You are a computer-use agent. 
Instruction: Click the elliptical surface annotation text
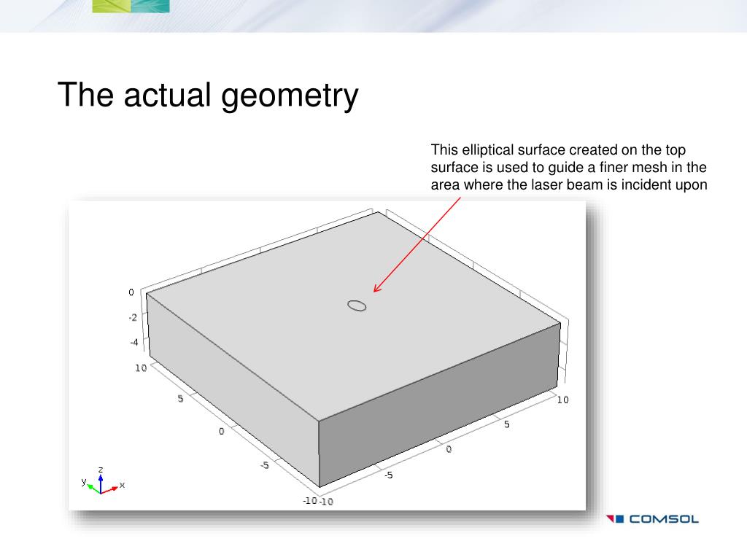[x=569, y=167]
